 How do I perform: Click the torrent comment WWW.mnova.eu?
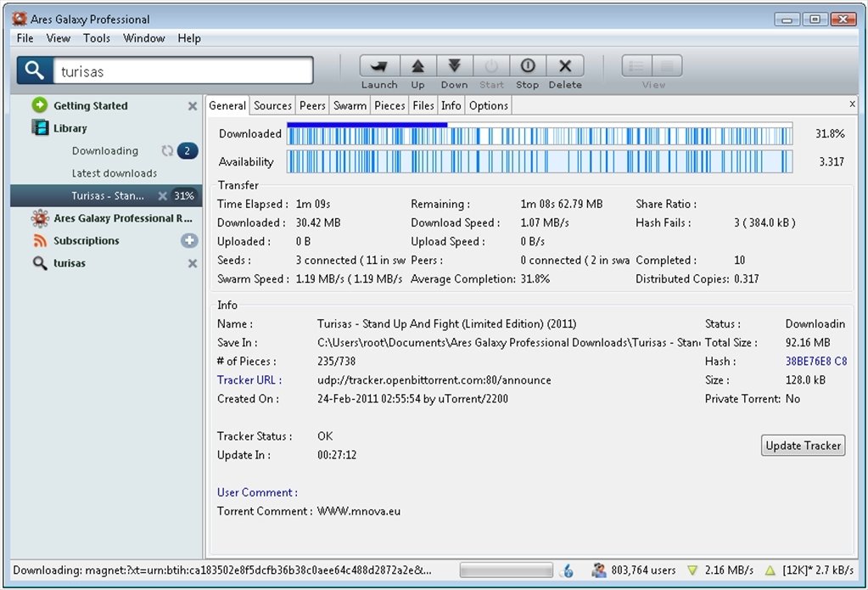click(x=359, y=511)
